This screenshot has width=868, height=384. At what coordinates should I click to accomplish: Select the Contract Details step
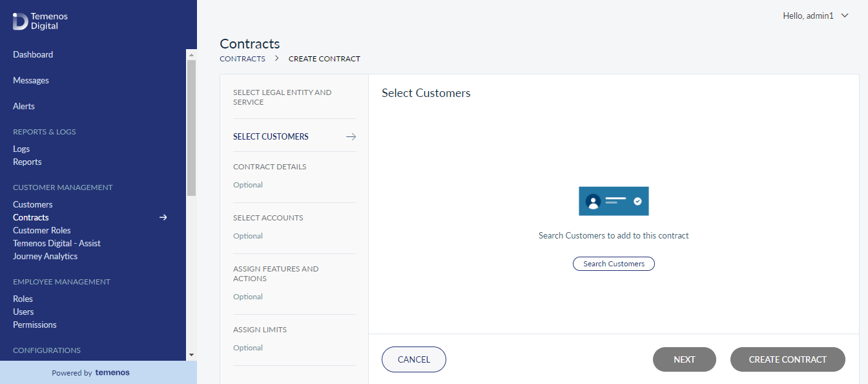coord(294,175)
